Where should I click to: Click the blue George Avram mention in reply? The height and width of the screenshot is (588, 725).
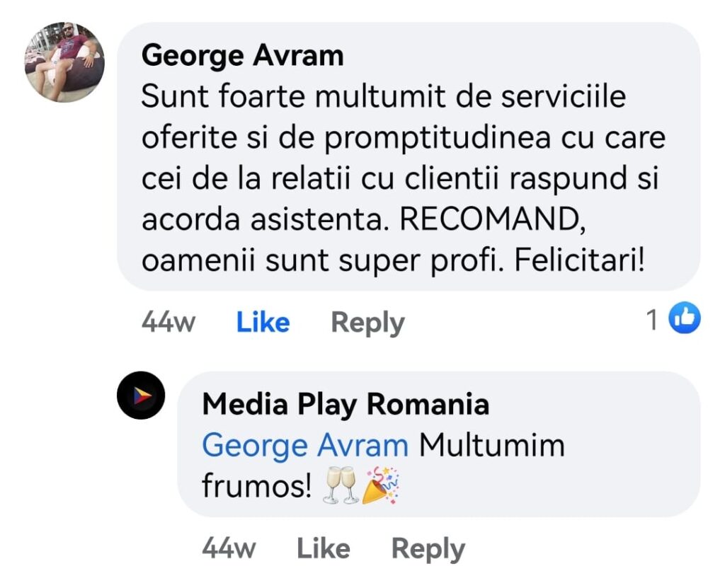pyautogui.click(x=305, y=446)
